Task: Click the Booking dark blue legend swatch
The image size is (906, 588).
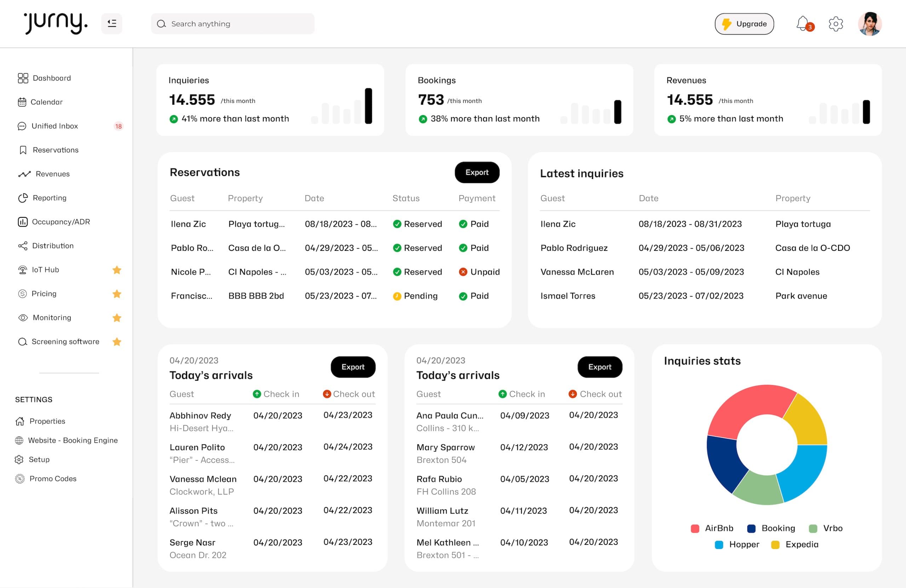Action: [x=751, y=528]
